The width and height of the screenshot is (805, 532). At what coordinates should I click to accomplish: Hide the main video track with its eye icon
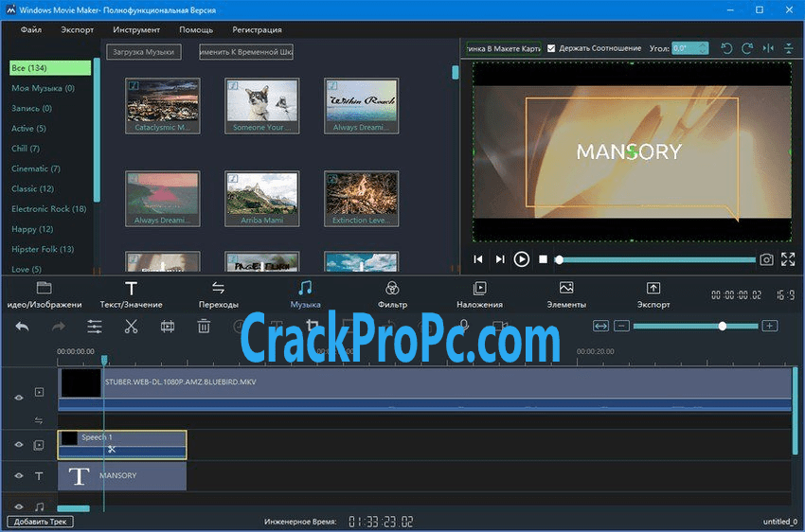tap(19, 398)
